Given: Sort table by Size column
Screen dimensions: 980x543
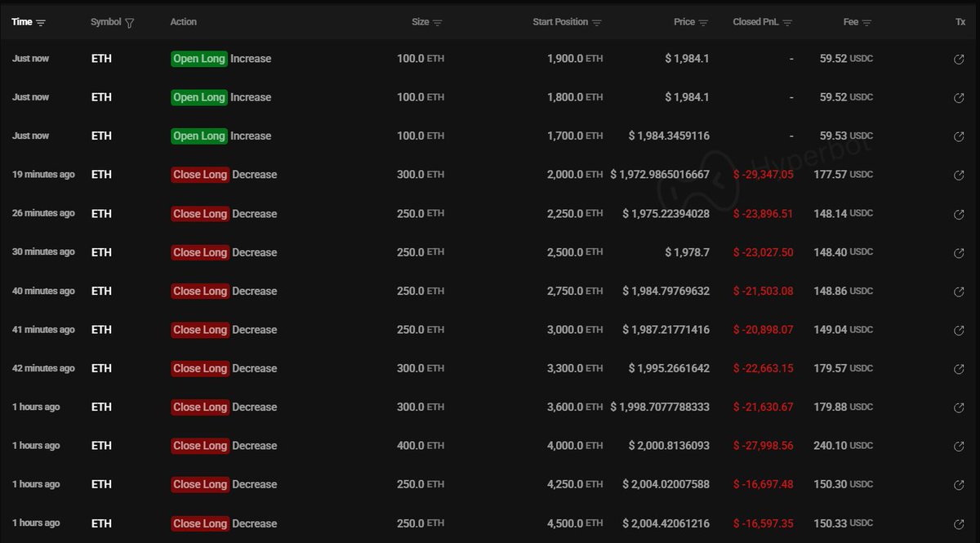Looking at the screenshot, I should tap(438, 23).
